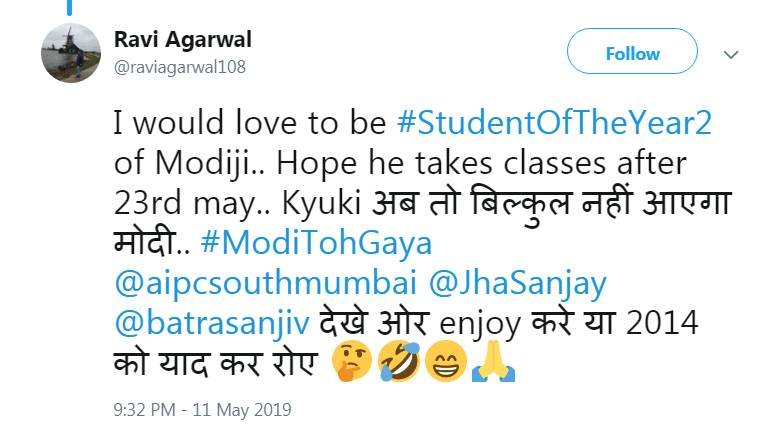
Task: Open the 9:32 PM - 11 May 2019 timestamp
Action: coord(202,410)
